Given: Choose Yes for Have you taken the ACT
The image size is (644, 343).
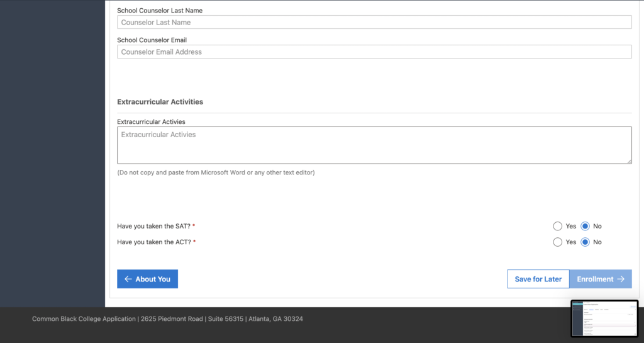Looking at the screenshot, I should 557,242.
